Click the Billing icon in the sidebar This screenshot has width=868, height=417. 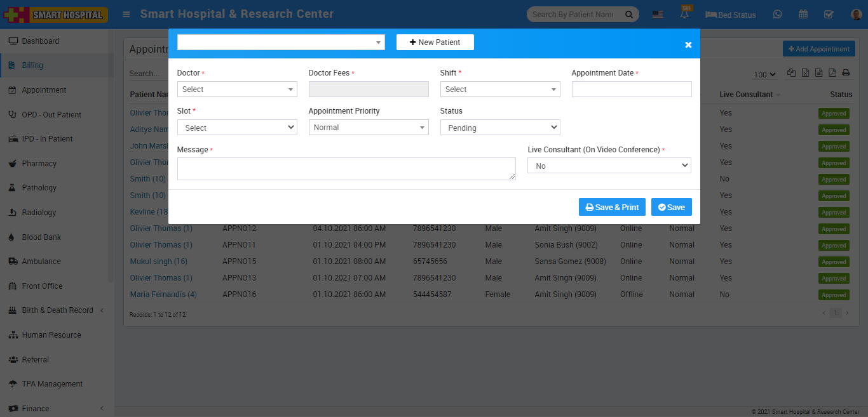pos(13,65)
